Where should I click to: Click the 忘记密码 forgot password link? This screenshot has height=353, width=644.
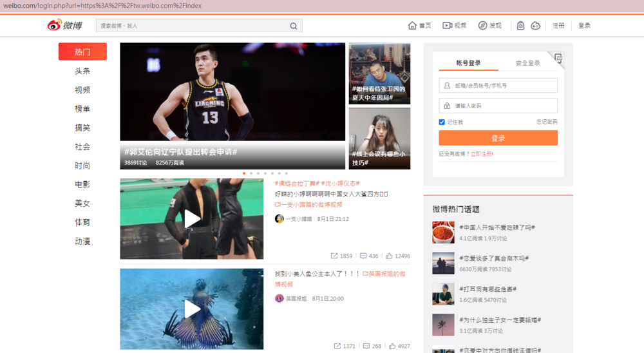tap(547, 122)
